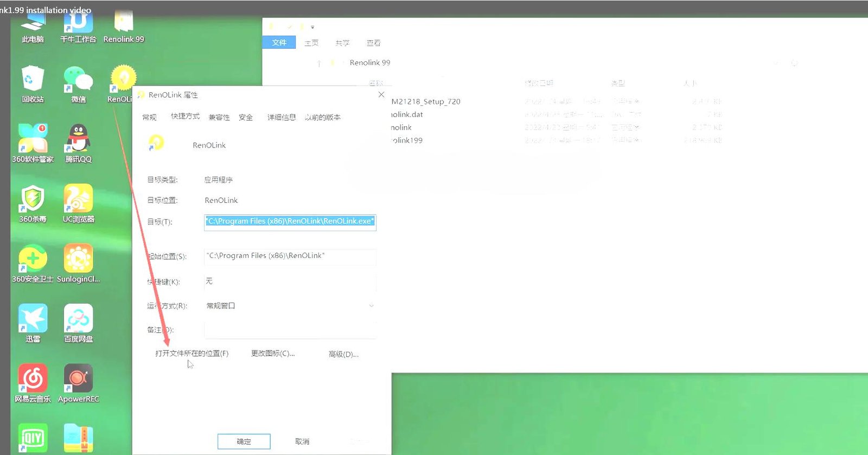
Task: Close the RenOLink 属性 dialog
Action: pos(381,94)
